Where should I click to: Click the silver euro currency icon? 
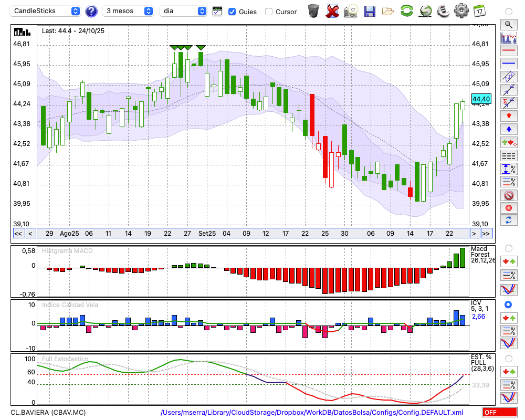point(443,11)
